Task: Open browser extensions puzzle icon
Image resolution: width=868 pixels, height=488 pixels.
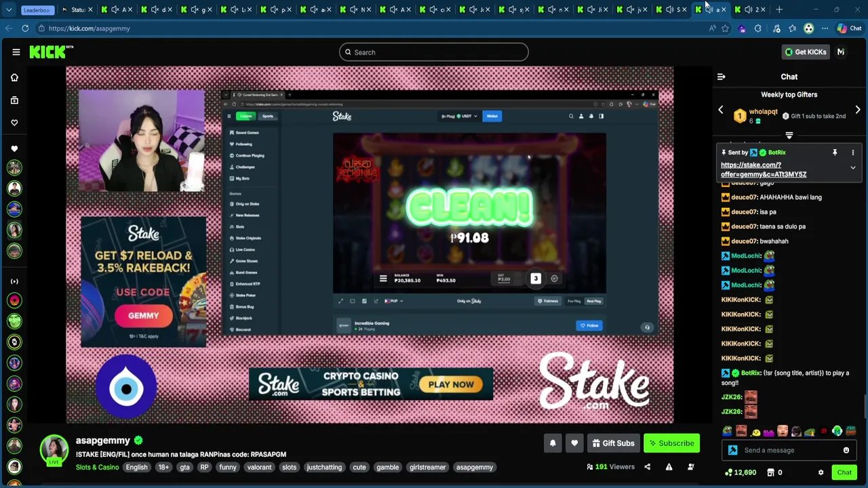Action: click(x=758, y=28)
